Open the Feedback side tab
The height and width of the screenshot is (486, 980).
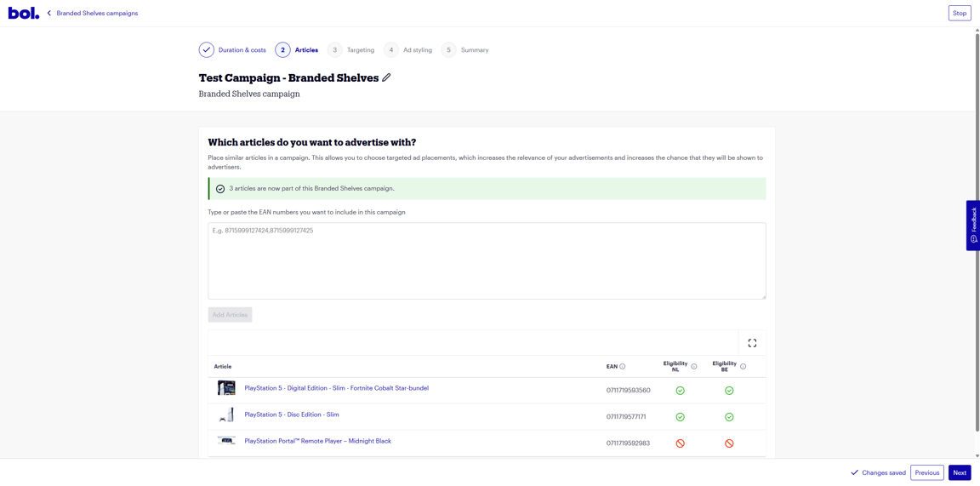(972, 226)
